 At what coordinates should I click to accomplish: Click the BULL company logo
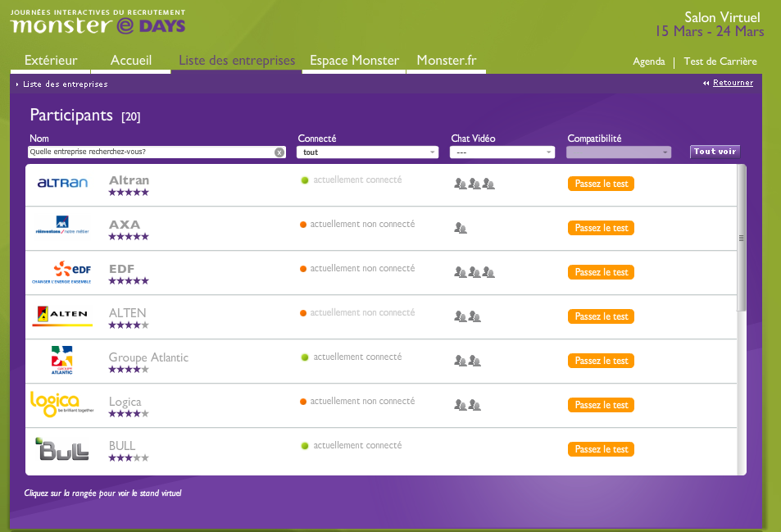pos(61,448)
